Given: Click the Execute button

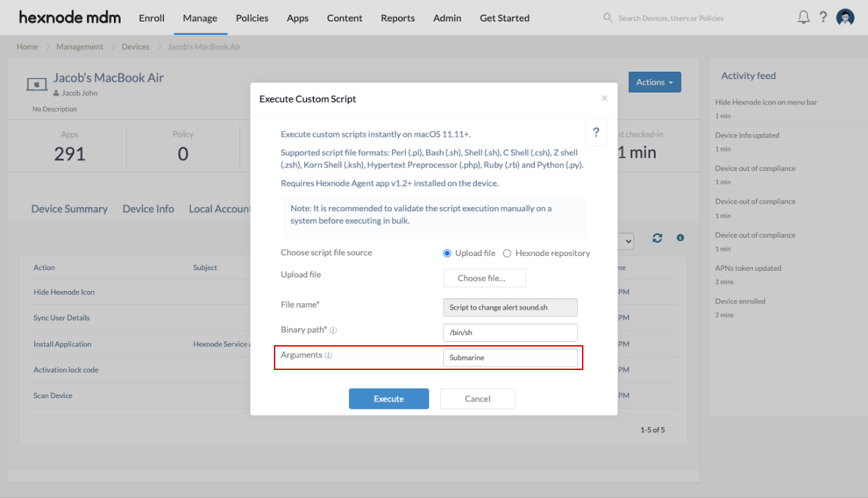Looking at the screenshot, I should pos(388,399).
